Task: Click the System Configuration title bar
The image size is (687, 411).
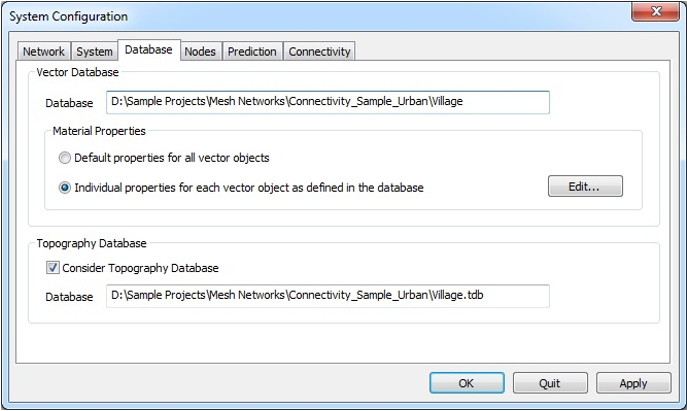Action: click(x=300, y=16)
